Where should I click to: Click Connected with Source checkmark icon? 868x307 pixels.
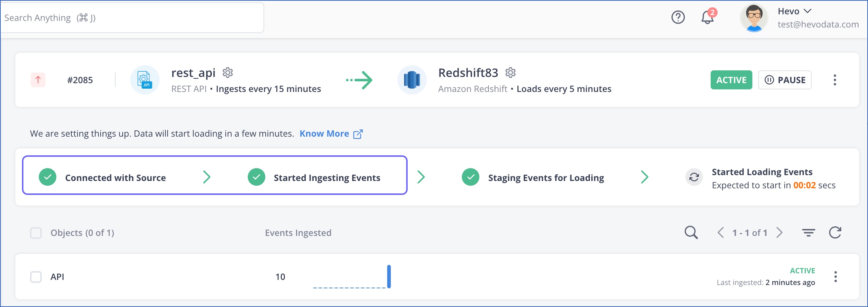point(48,177)
